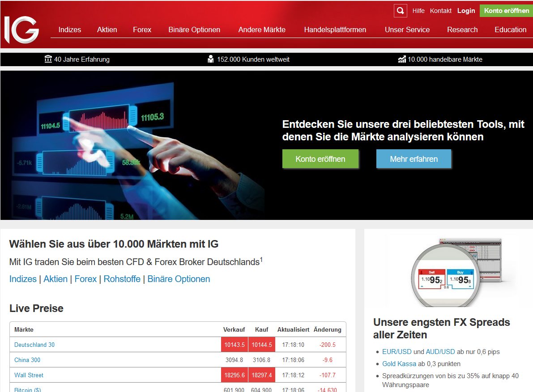Click Wall Street sell price 18295.6

point(235,375)
